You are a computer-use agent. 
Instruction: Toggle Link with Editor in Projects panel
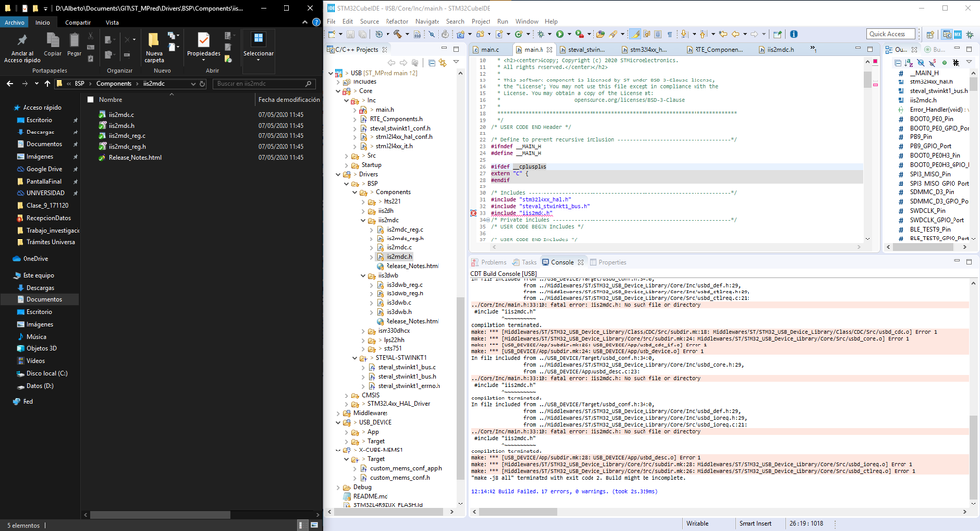(443, 62)
